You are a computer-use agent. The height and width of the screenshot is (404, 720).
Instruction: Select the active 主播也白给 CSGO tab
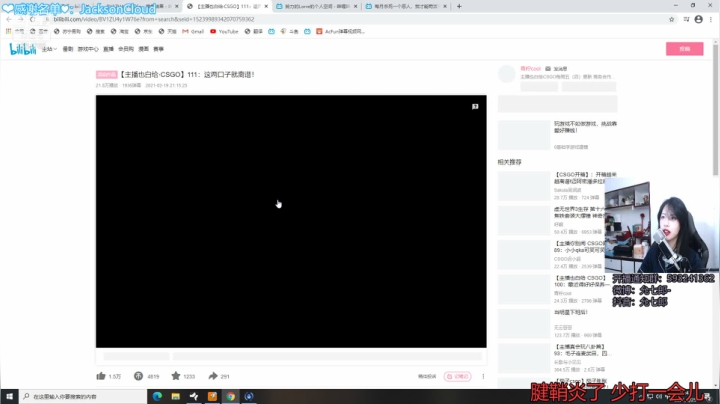tap(228, 6)
